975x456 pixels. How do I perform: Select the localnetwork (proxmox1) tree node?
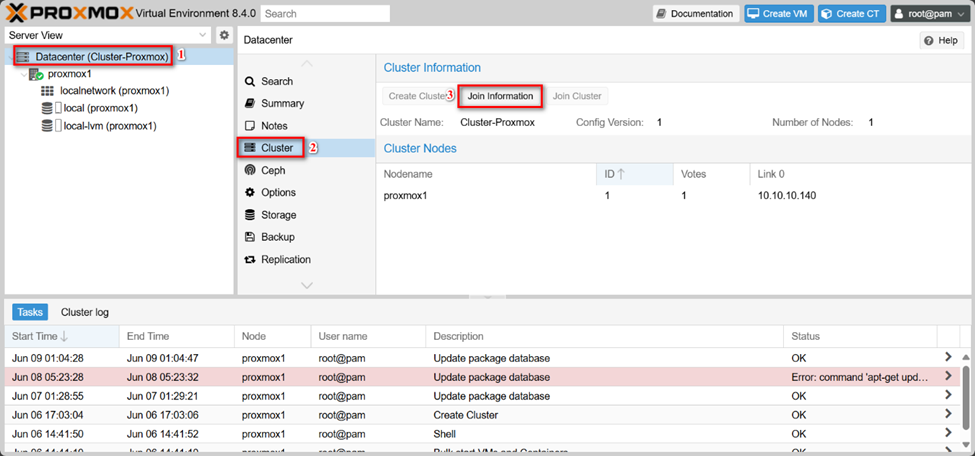pyautogui.click(x=113, y=91)
